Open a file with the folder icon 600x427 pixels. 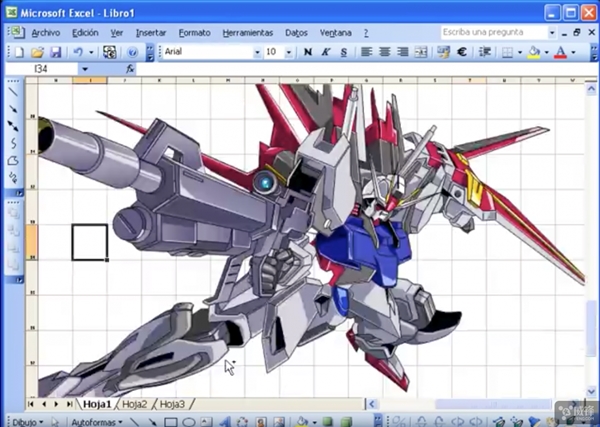[x=37, y=51]
